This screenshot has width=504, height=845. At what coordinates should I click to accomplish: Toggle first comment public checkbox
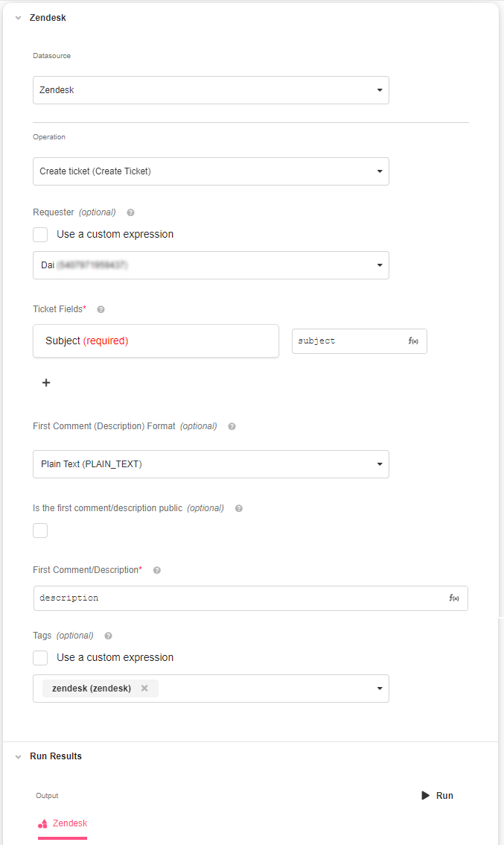pos(40,531)
